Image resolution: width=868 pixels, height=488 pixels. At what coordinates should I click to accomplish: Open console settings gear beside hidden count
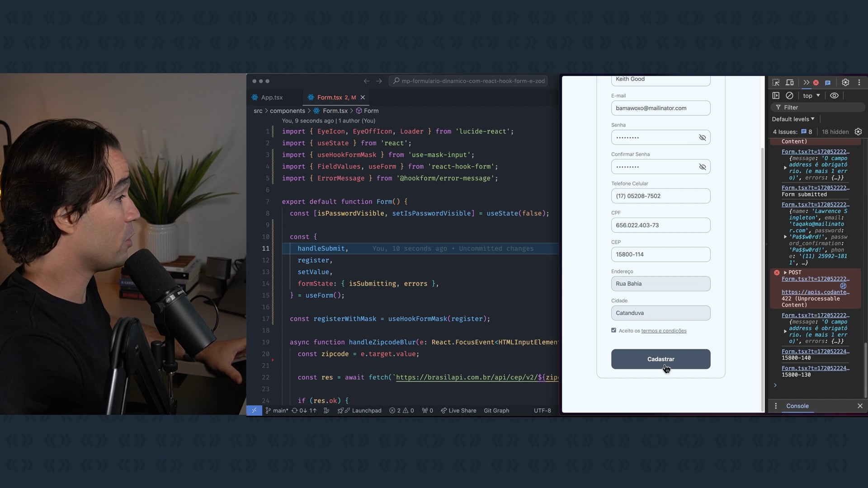pyautogui.click(x=858, y=132)
